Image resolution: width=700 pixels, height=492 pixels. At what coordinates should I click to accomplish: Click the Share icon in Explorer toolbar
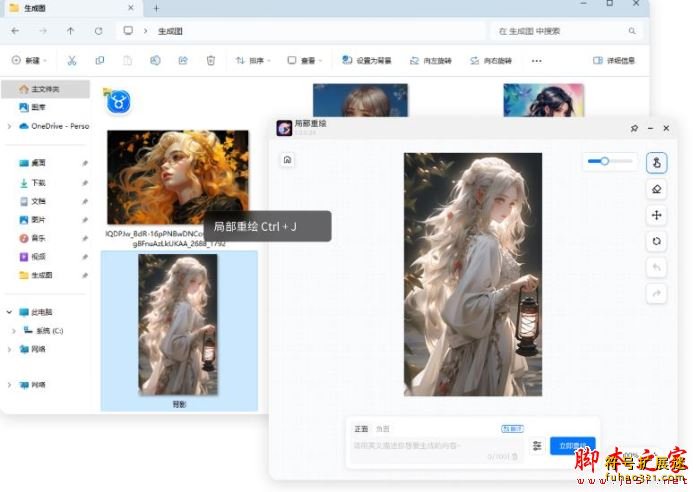click(183, 60)
